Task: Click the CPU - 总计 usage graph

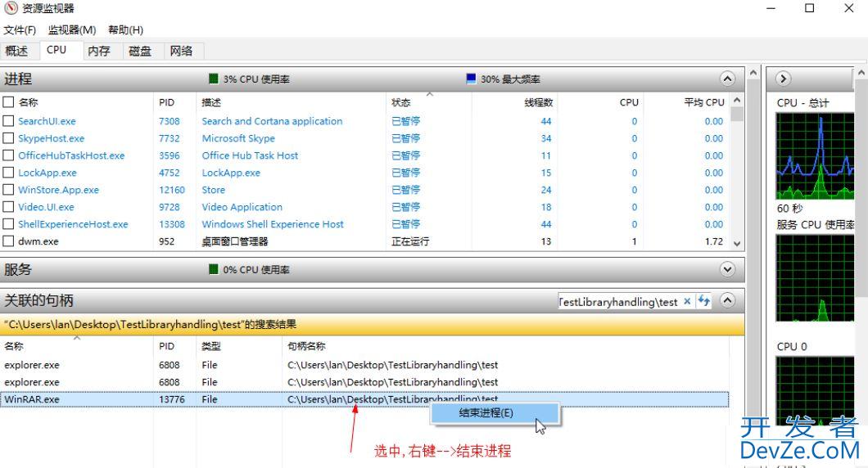Action: 815,156
